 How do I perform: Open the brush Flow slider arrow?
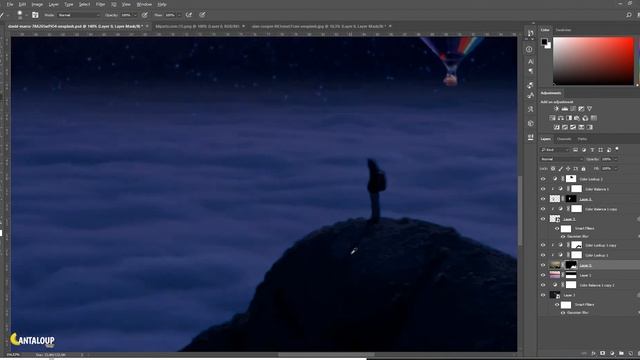(179, 15)
